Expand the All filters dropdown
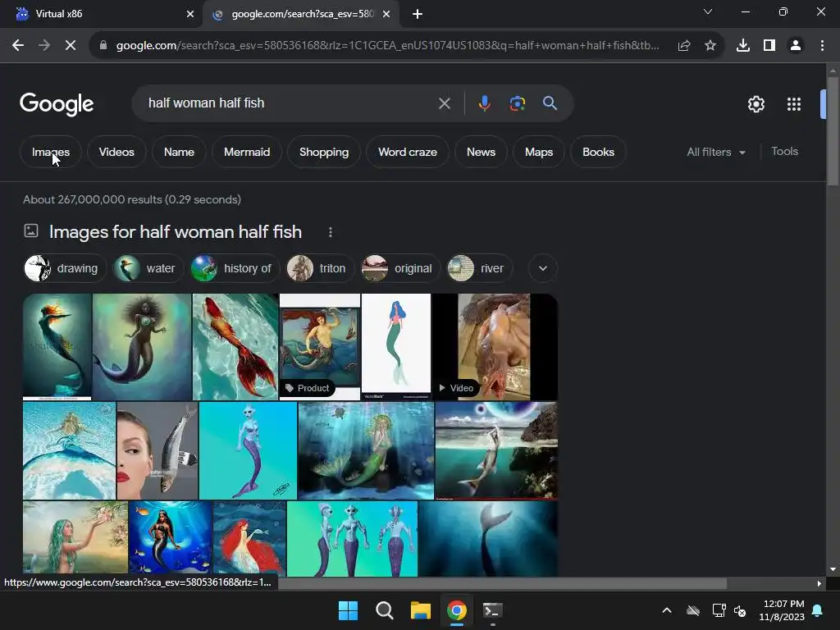 tap(716, 152)
